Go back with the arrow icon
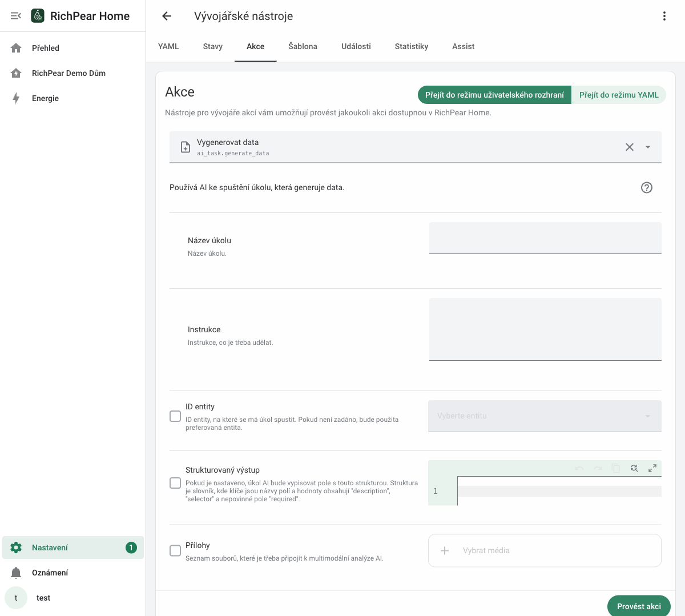The width and height of the screenshot is (685, 616). click(167, 16)
